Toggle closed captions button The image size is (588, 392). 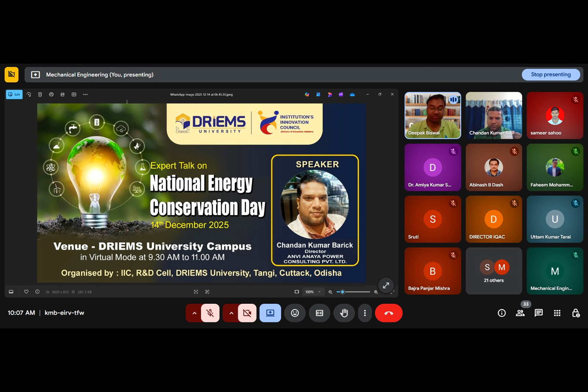pos(319,313)
